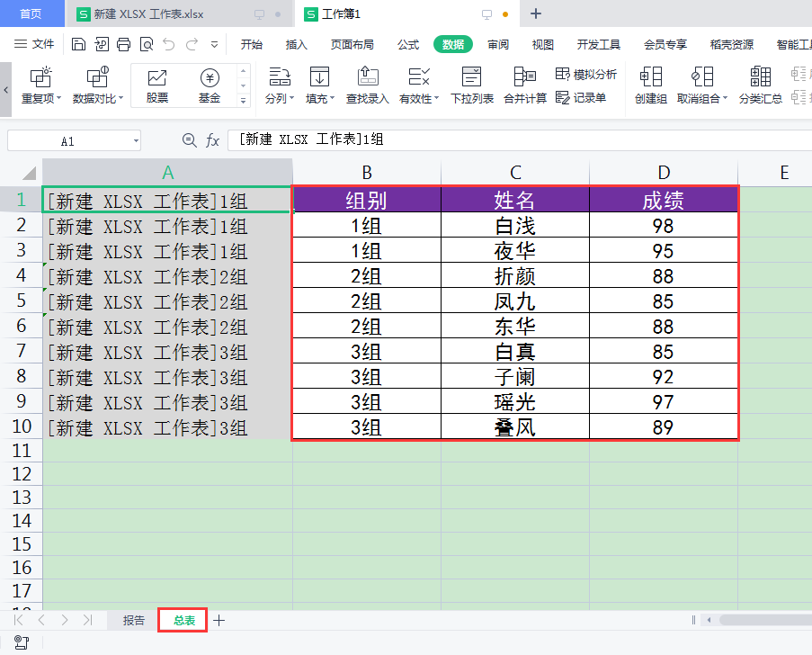Open the 开发工具 ribbon tab
The image size is (812, 655).
(x=599, y=45)
